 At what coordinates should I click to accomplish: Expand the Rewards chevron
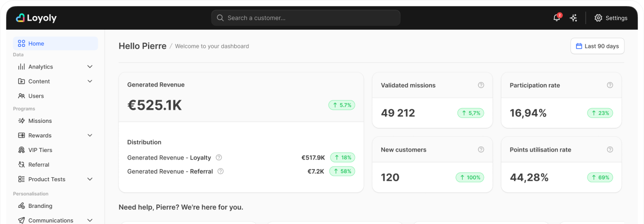pos(90,135)
